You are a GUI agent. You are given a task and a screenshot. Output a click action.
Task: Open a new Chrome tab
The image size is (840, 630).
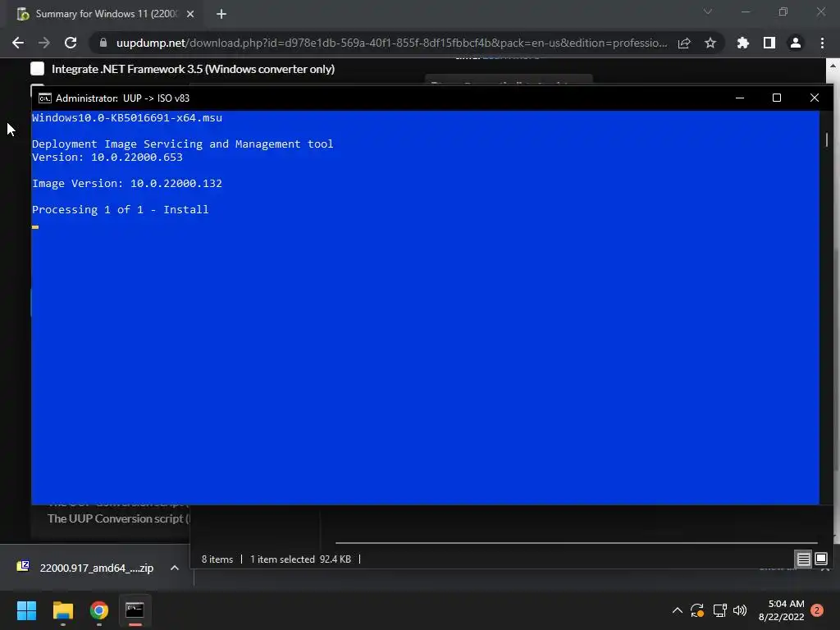(221, 14)
